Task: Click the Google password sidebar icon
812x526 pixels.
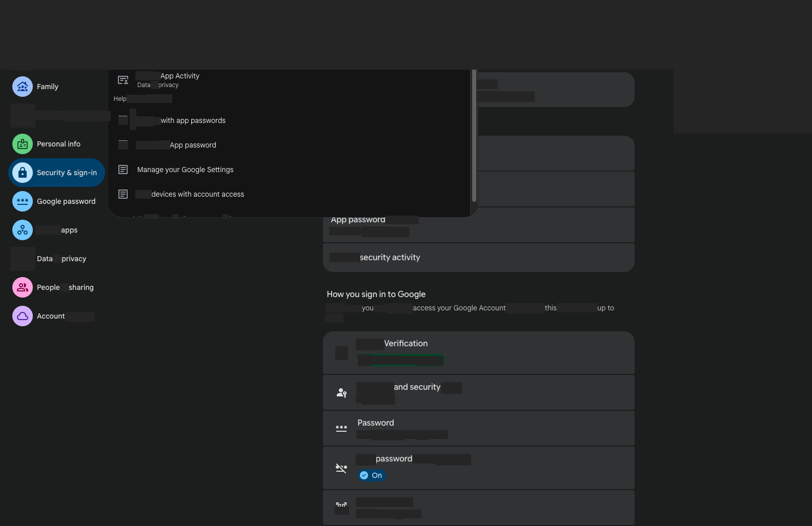Action: click(x=23, y=201)
